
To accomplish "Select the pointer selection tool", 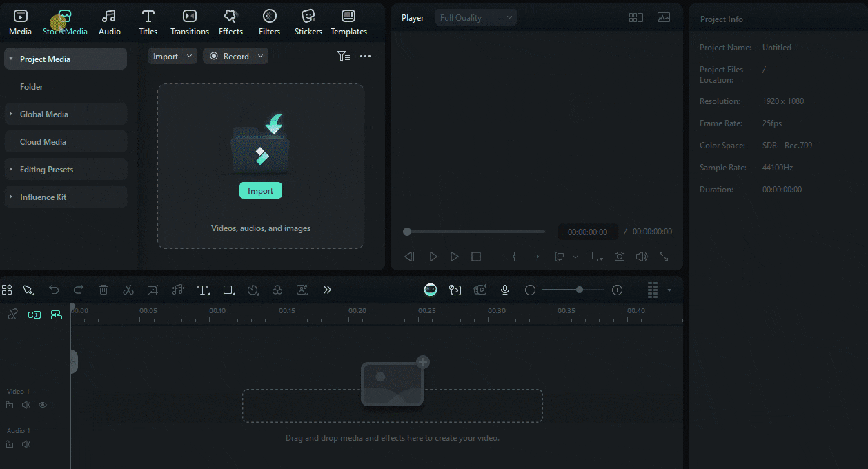I will [28, 290].
